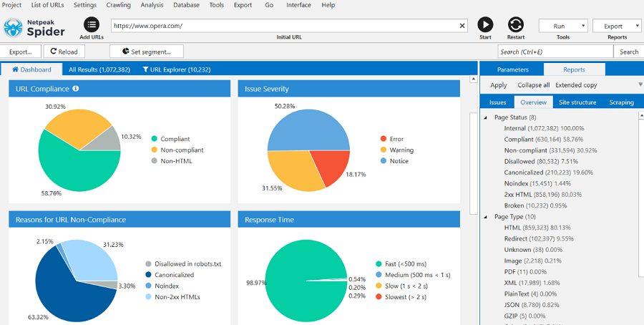
Task: Click the URL Compliance info icon
Action: click(76, 89)
